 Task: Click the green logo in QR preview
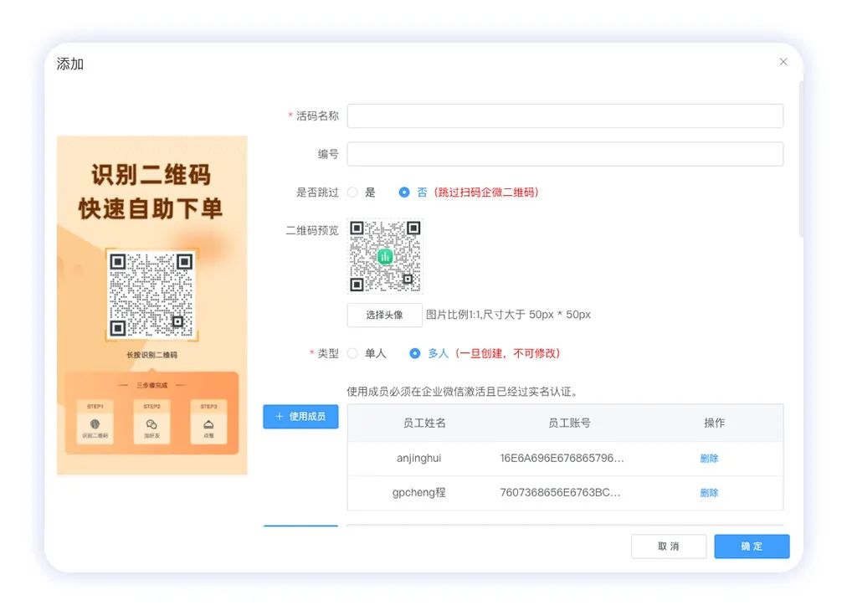coord(385,257)
